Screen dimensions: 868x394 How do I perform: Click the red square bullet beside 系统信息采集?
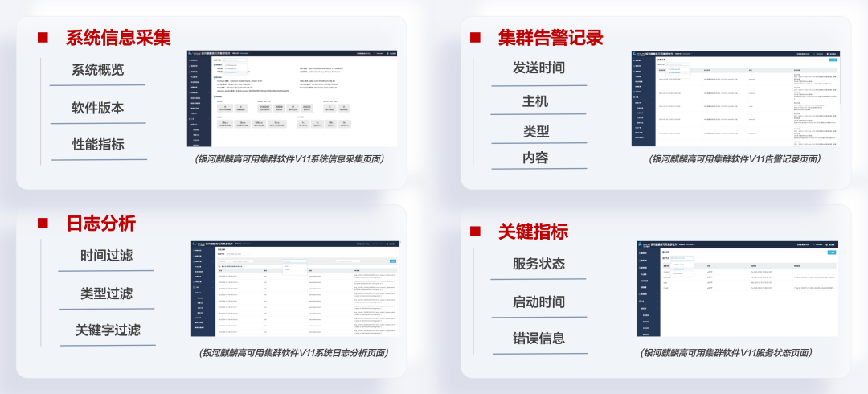coord(43,37)
